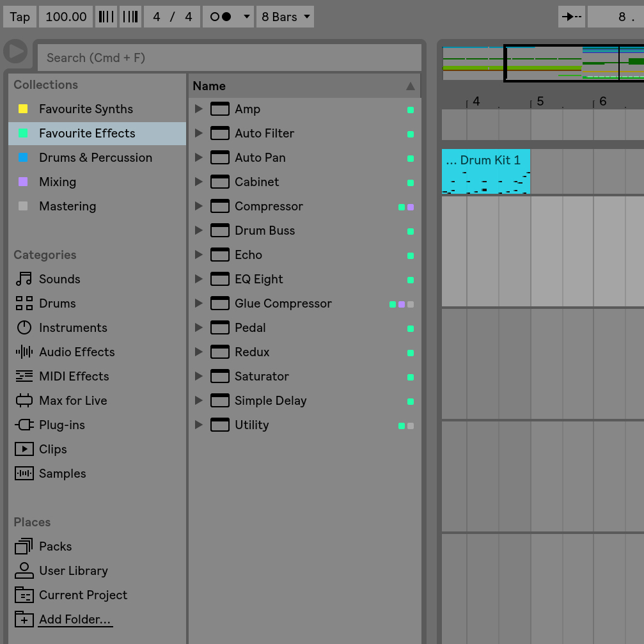Sort by the Name column header

[x=304, y=86]
